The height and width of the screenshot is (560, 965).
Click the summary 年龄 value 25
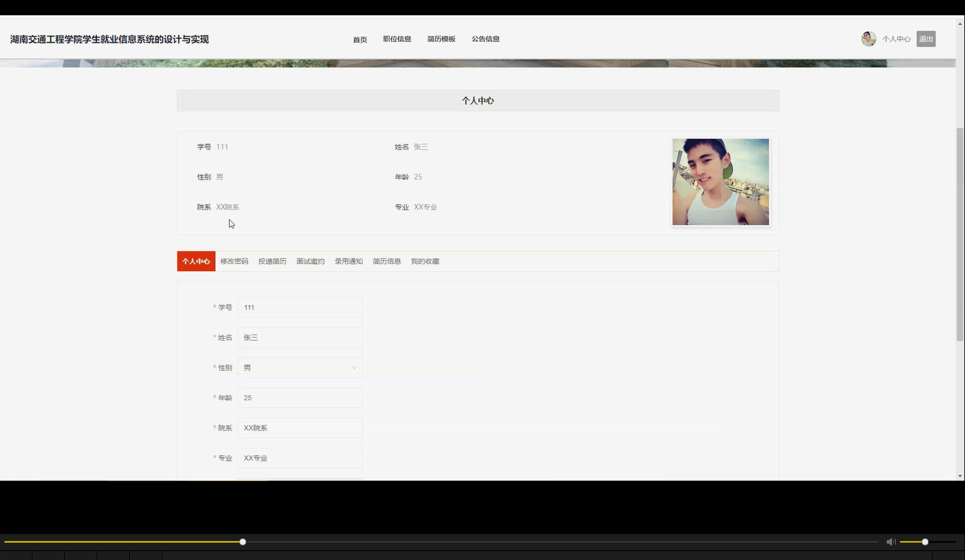point(418,177)
